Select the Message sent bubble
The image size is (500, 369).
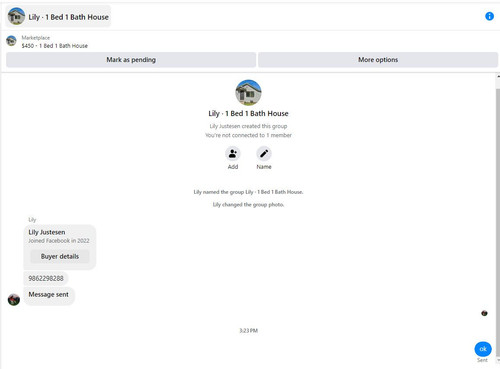(49, 295)
